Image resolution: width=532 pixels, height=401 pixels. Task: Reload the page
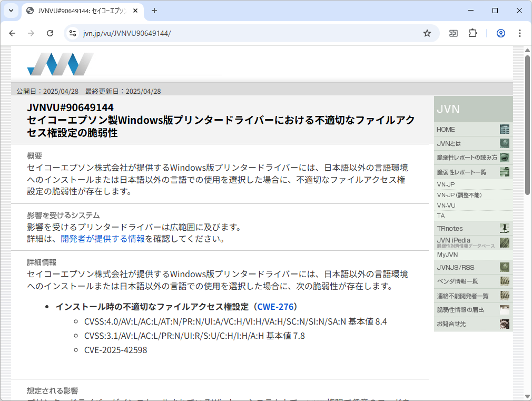point(50,33)
